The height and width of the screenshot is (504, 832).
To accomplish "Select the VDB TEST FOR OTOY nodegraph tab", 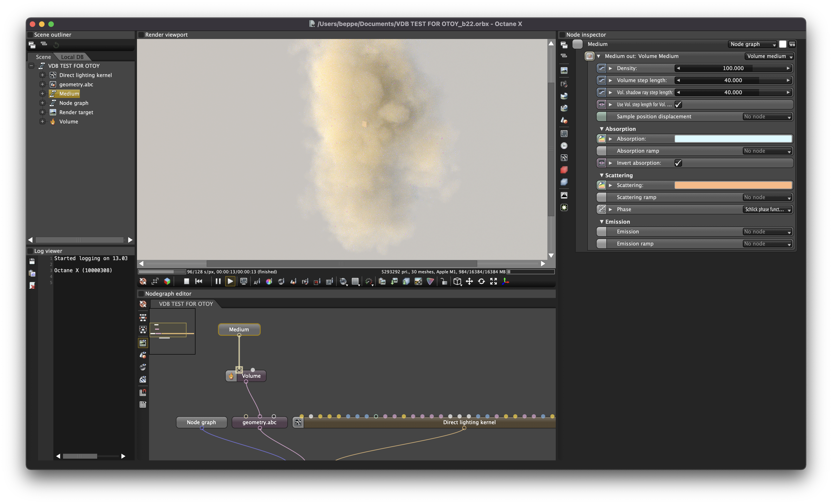I will coord(186,304).
